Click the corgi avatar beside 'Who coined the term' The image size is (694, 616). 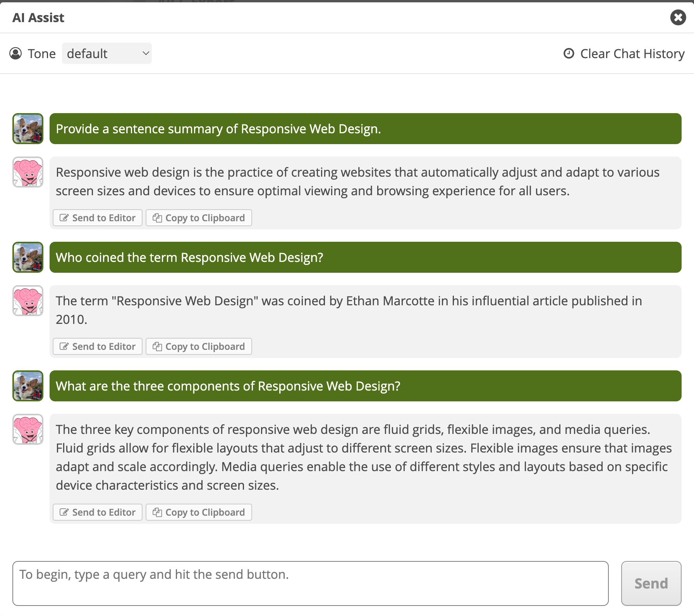(x=28, y=257)
